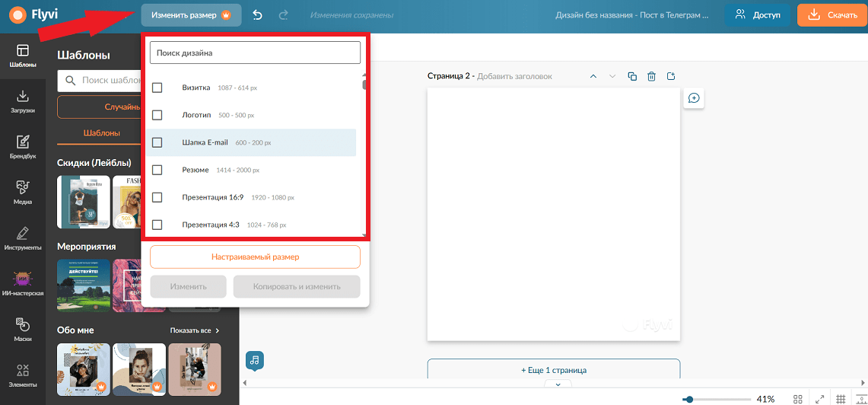Check the Визитка size checkbox
The height and width of the screenshot is (405, 868).
click(x=157, y=88)
